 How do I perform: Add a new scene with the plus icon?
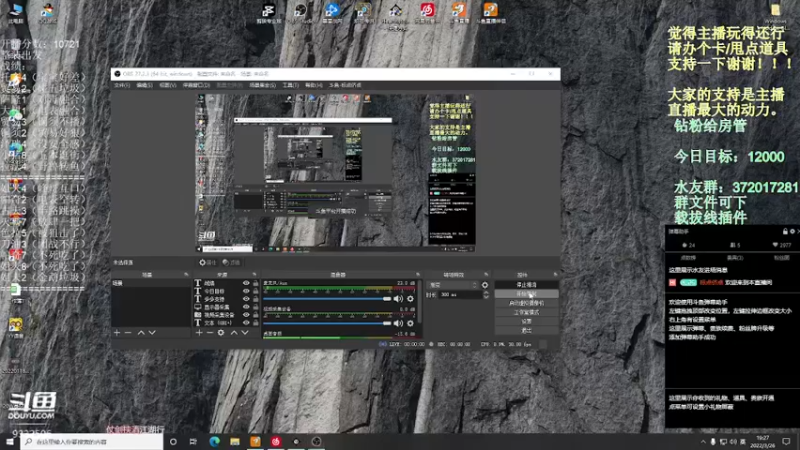point(117,333)
